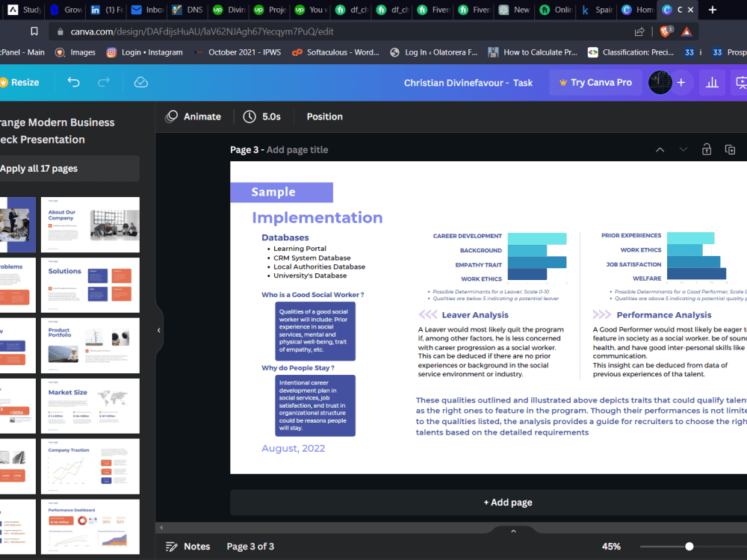Open the Animate panel

[x=193, y=116]
